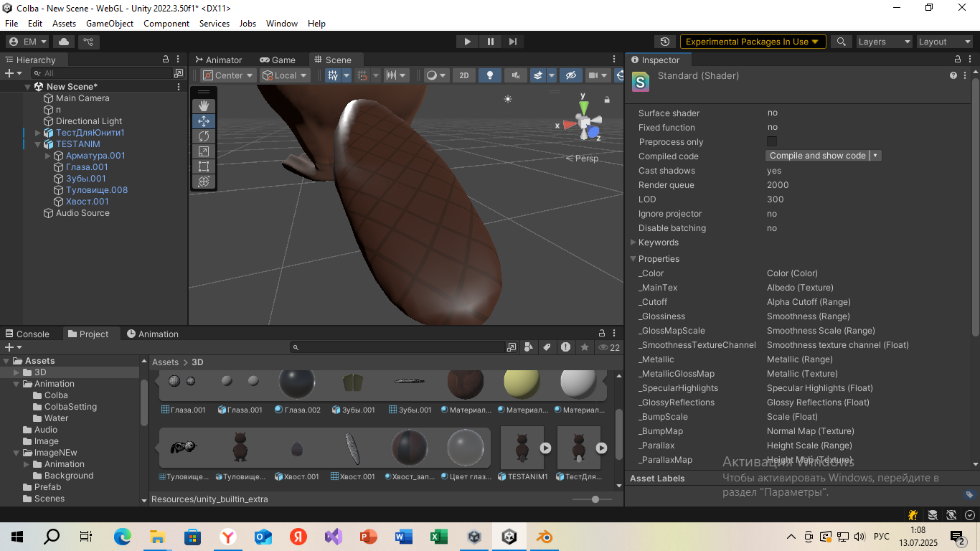Switch to the Console tab
Viewport: 980px width, 551px height.
point(27,334)
